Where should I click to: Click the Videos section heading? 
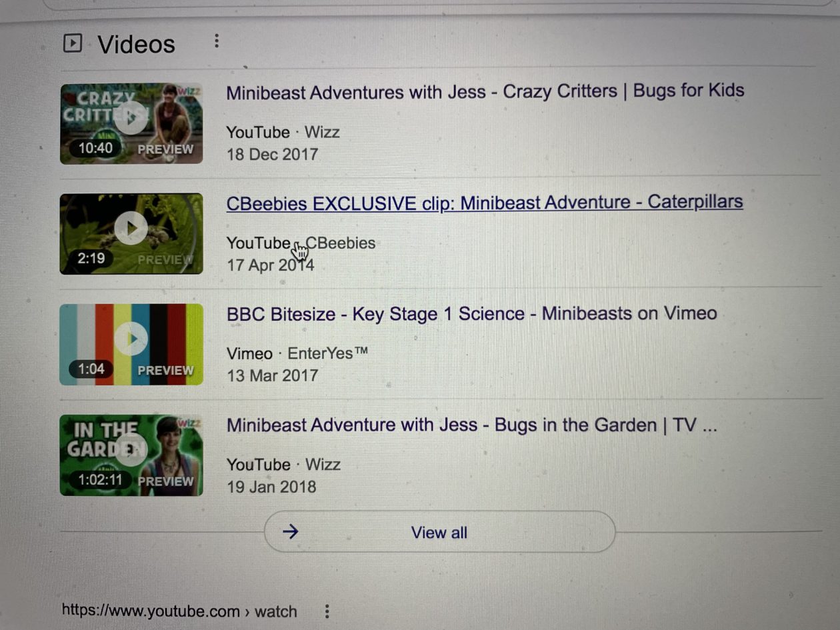pyautogui.click(x=136, y=45)
